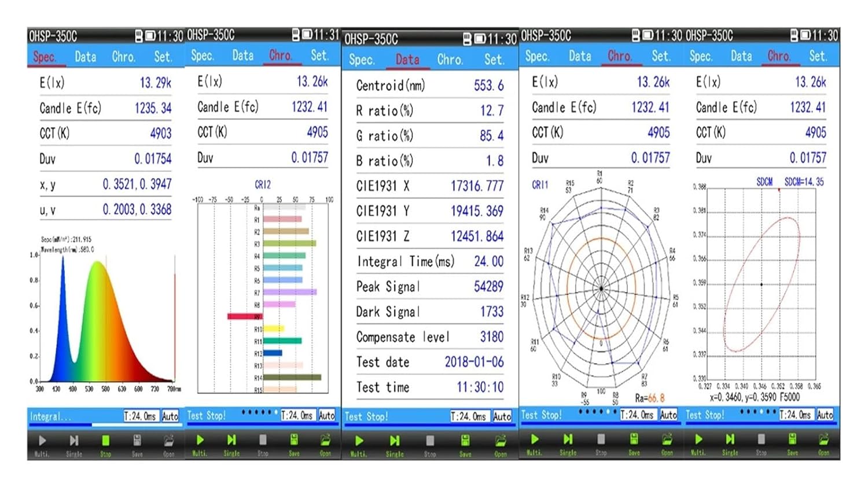Click the Save icon below the CRI1 radar chart

click(x=634, y=441)
